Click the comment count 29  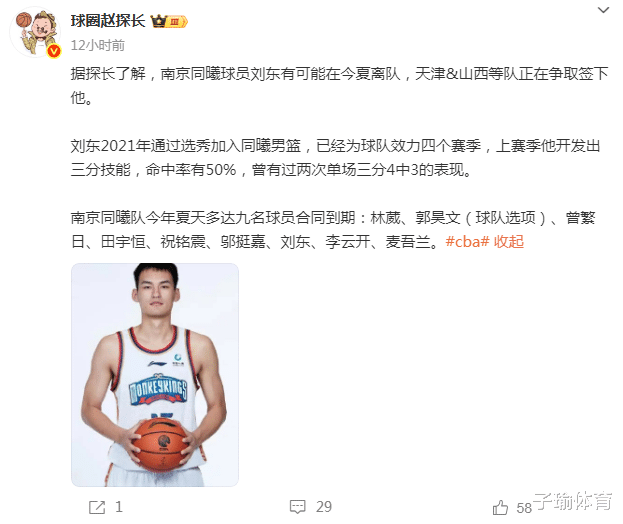coord(324,507)
